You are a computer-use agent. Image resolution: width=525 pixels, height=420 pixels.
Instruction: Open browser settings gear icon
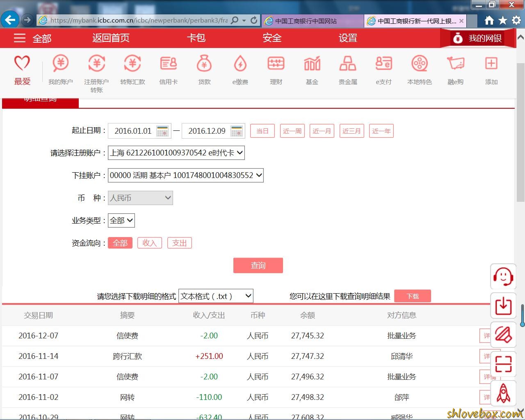(x=516, y=20)
